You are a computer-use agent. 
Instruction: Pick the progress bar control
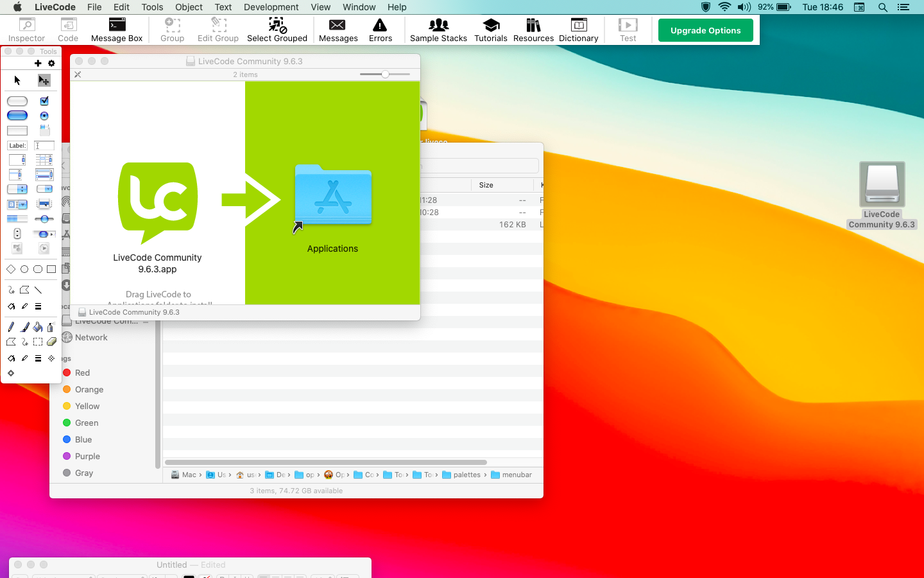pos(17,219)
